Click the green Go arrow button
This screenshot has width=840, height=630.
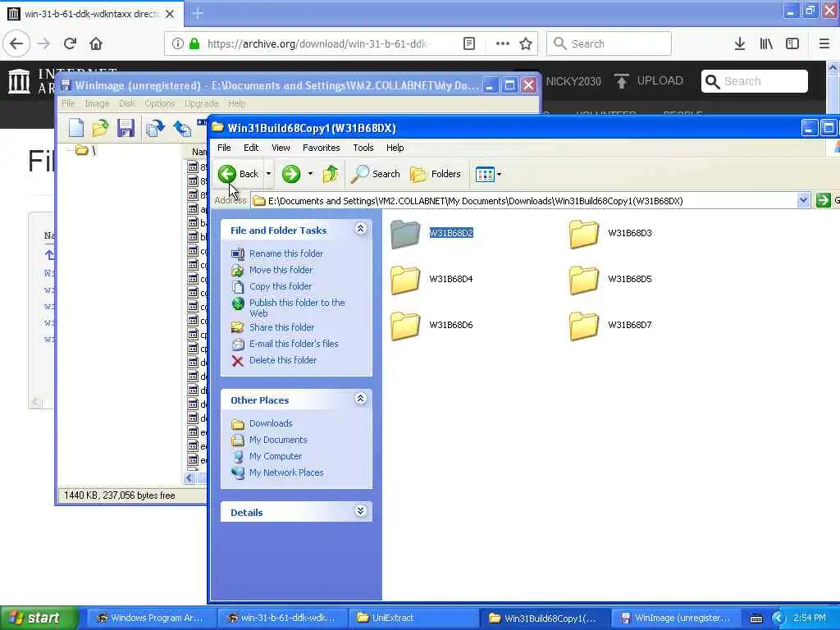click(823, 200)
